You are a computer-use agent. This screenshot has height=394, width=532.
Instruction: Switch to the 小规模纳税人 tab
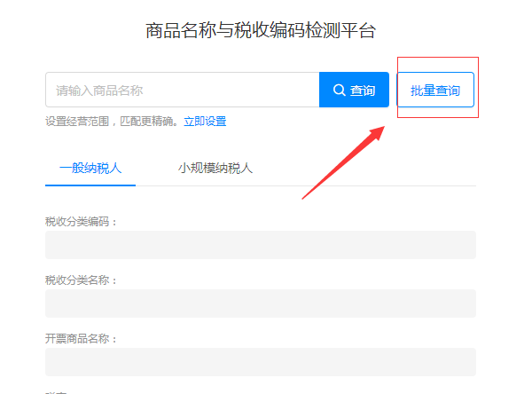[215, 168]
